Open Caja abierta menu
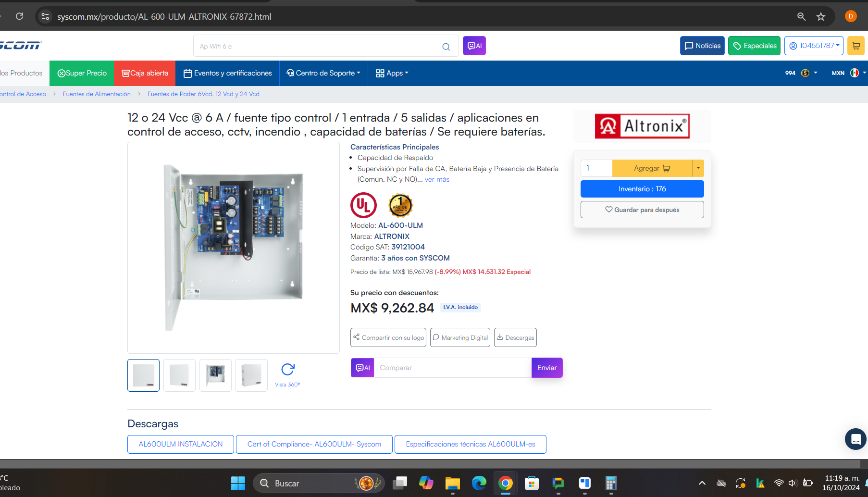Viewport: 868px width, 497px height. pyautogui.click(x=145, y=73)
